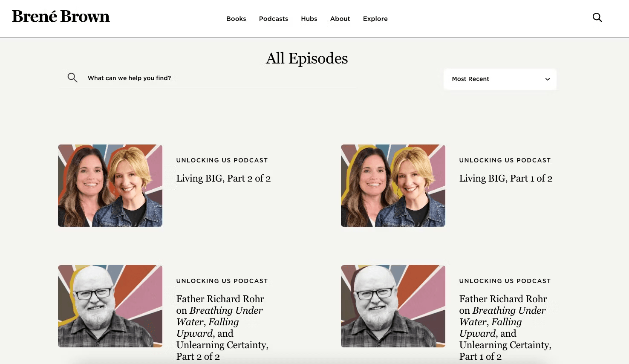Open the About menu
The image size is (629, 364).
pyautogui.click(x=340, y=19)
